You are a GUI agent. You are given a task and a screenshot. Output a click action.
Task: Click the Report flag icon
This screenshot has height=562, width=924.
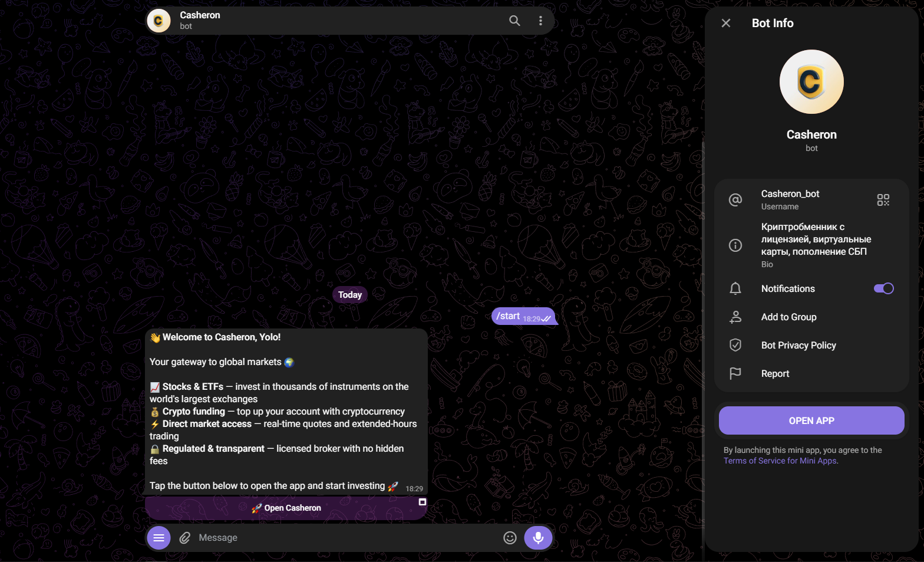tap(735, 374)
